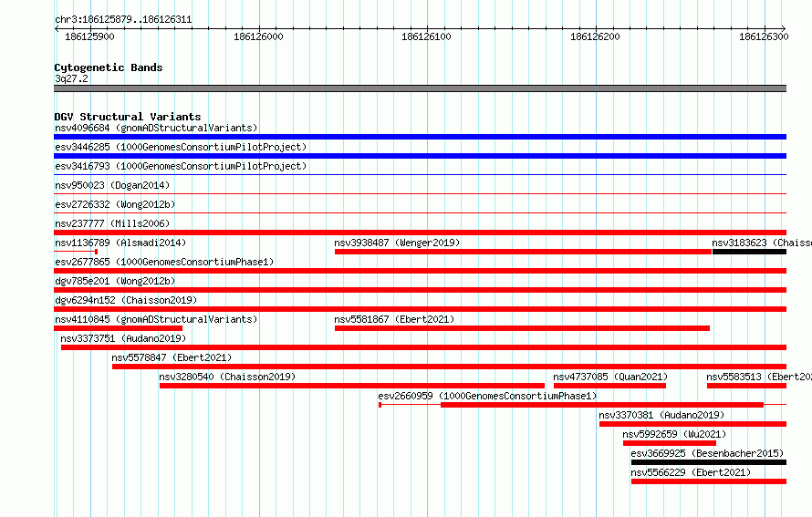Select the red bar beneath nsv5581867
This screenshot has height=517, width=812.
point(522,328)
